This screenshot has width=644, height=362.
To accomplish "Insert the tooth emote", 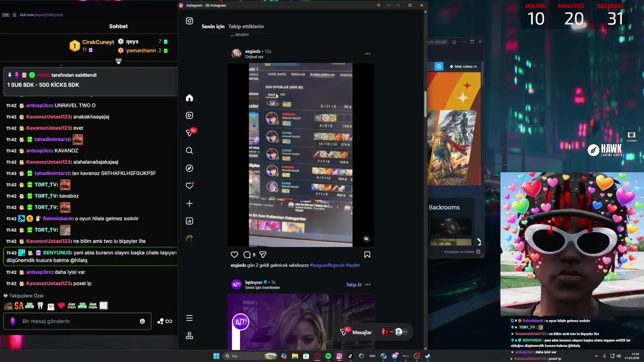I will tap(40, 306).
